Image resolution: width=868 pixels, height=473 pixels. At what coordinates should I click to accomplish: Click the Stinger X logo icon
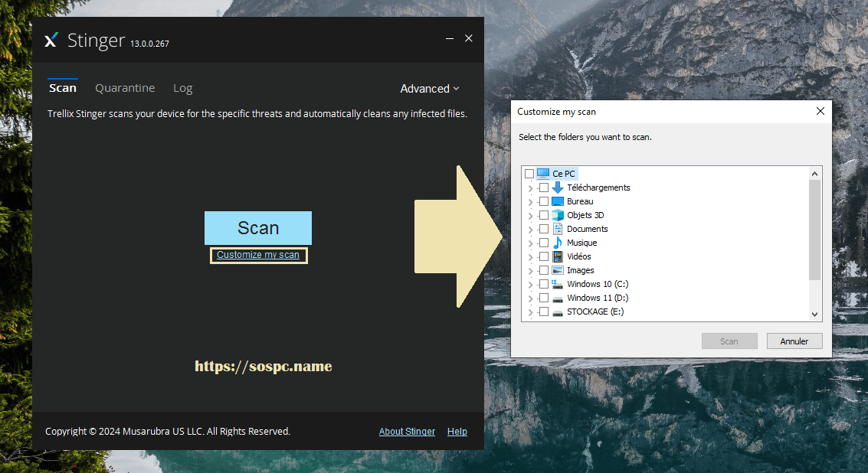click(51, 41)
